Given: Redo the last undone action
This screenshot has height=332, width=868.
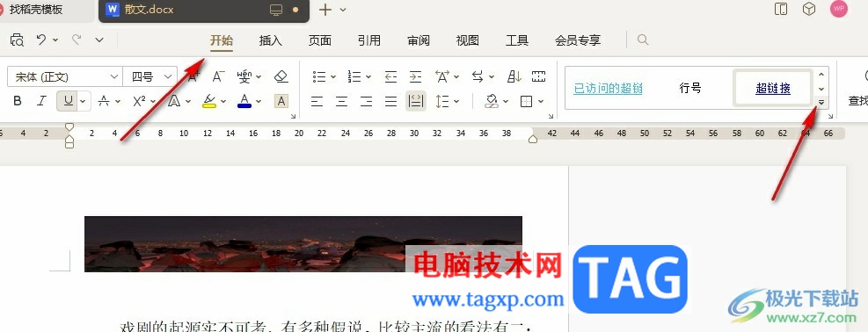Looking at the screenshot, I should (77, 40).
